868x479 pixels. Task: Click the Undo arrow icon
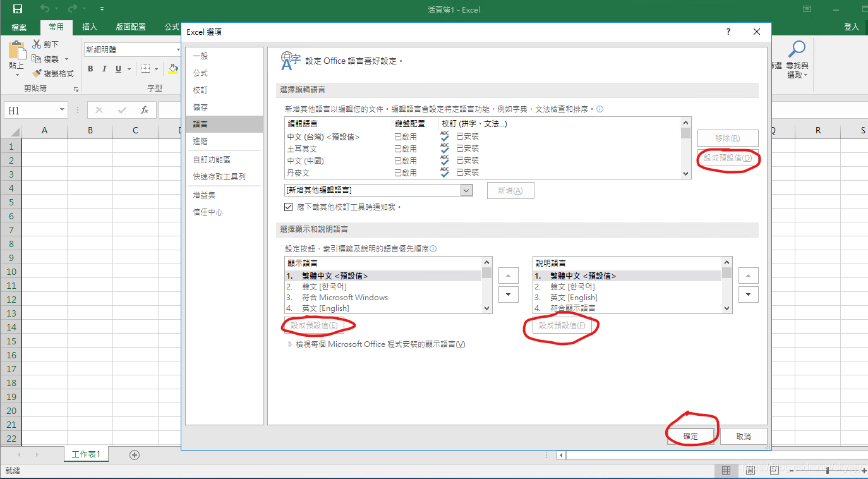pyautogui.click(x=45, y=9)
